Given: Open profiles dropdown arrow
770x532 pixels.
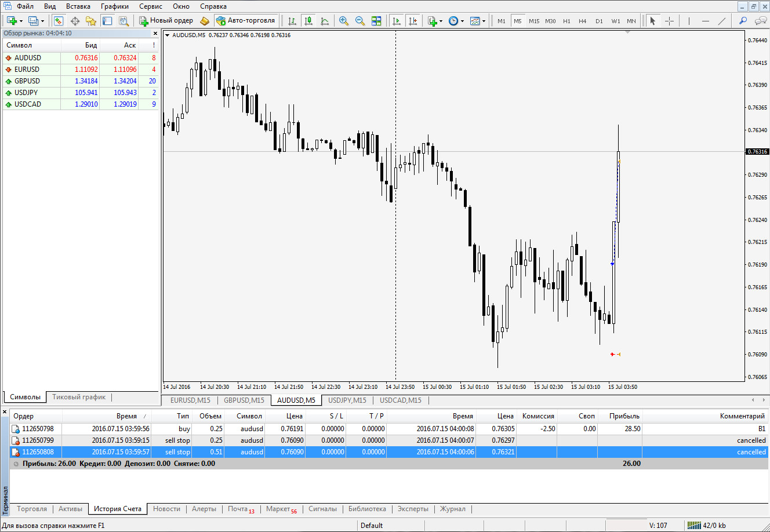Looking at the screenshot, I should tap(42, 21).
